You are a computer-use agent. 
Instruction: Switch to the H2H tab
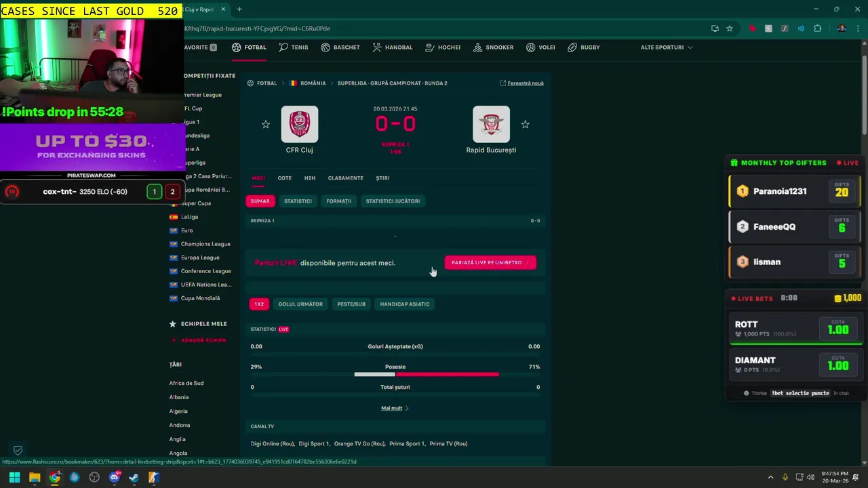[x=309, y=178]
